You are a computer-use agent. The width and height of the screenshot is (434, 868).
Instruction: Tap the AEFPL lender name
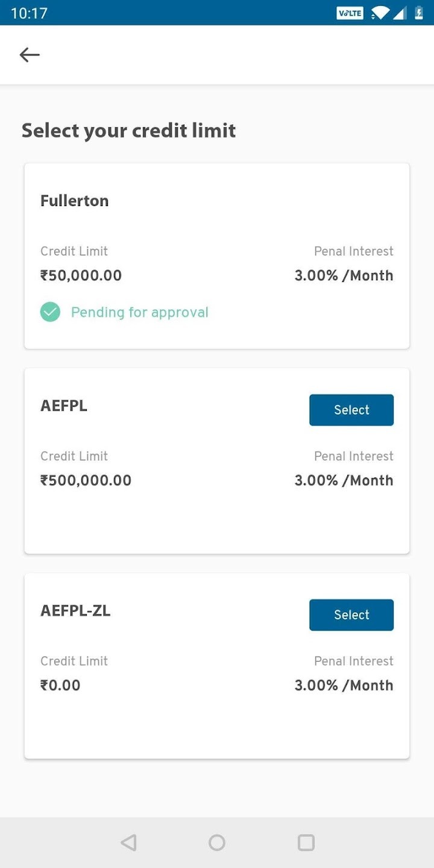(x=64, y=406)
